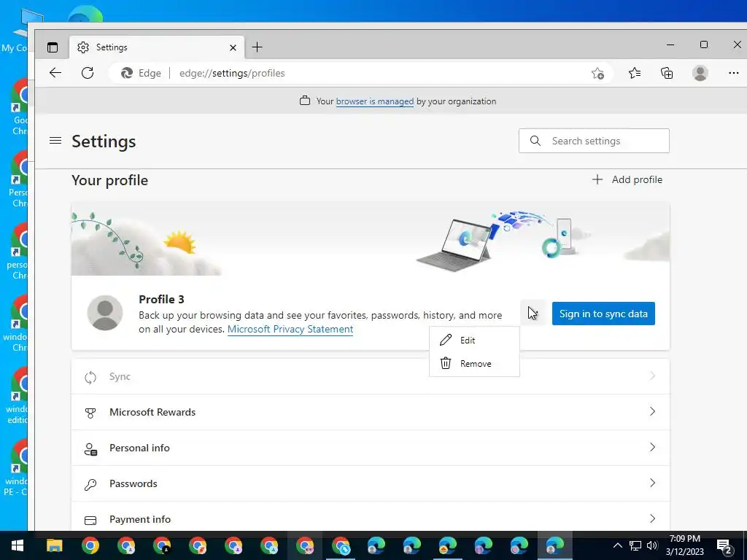Add this page to favorites
Screen dimensions: 747x560
click(597, 74)
